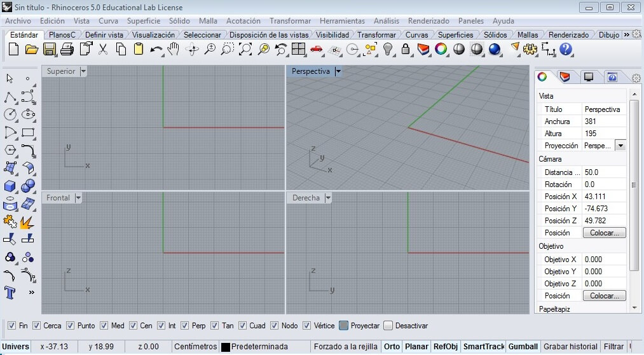Toggle the Punto osnap checkbox

71,326
